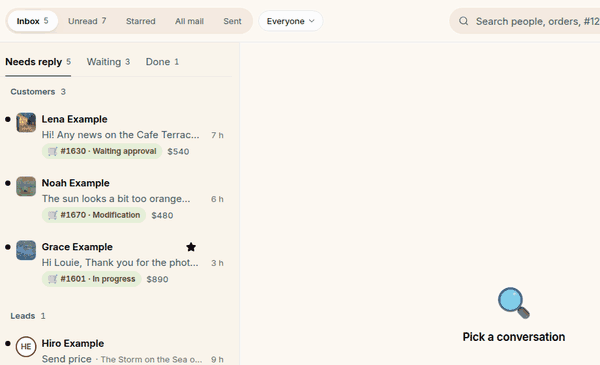Click preview "The sun looks a bit too orange..."
600x365 pixels.
(x=116, y=199)
